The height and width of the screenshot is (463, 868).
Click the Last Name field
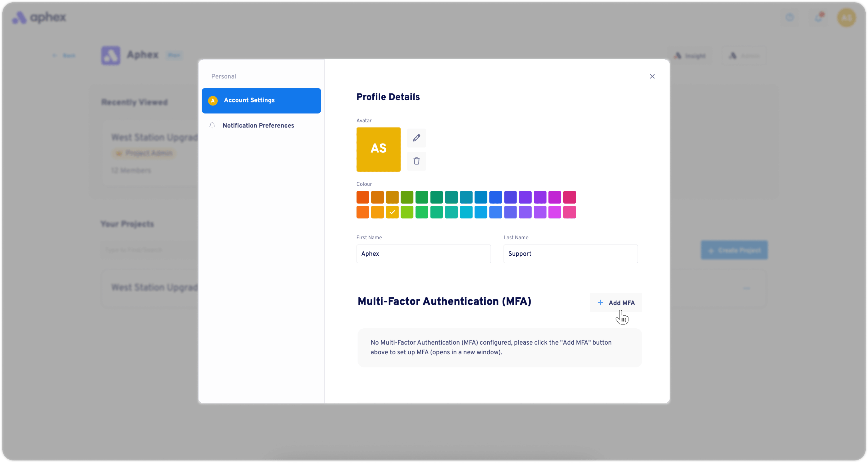click(570, 254)
